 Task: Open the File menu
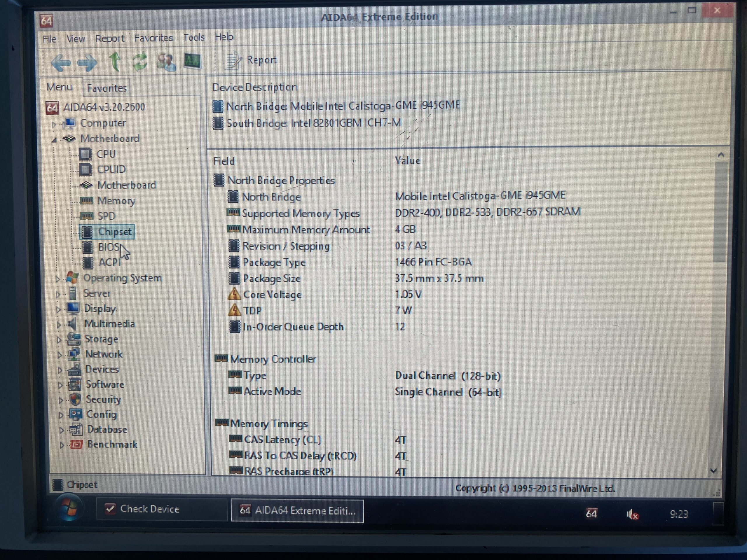click(49, 39)
